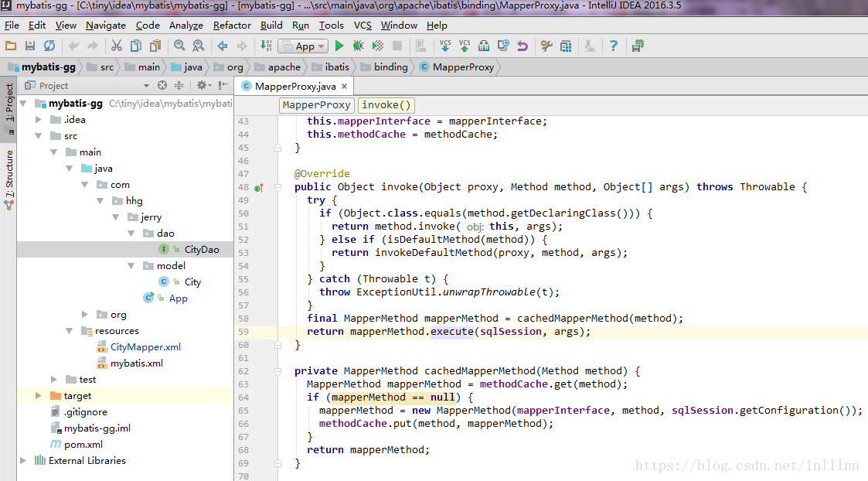The image size is (868, 481).
Task: Expand the org package node
Action: coord(85,314)
